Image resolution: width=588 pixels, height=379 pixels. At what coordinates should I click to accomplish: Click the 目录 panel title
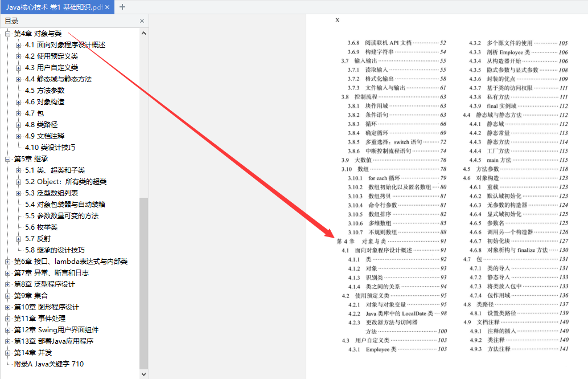click(x=11, y=21)
